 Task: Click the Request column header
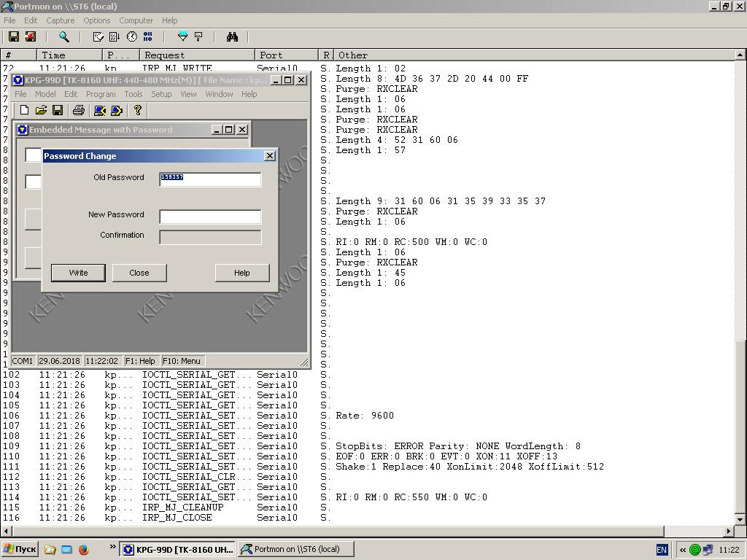[197, 55]
